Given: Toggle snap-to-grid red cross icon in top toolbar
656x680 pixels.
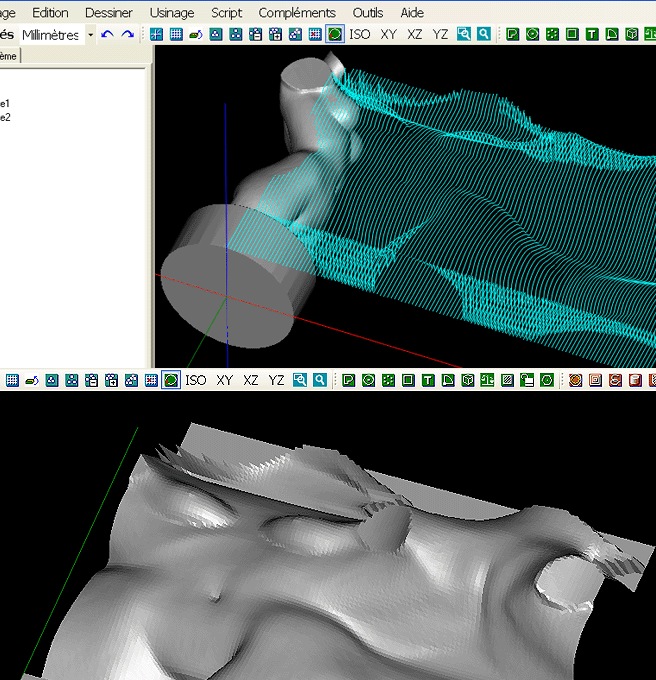Looking at the screenshot, I should (315, 34).
